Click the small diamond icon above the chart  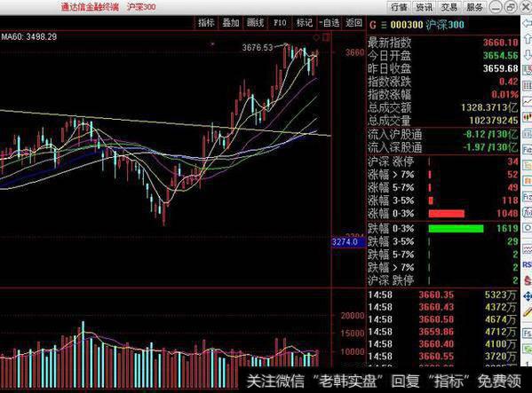pyautogui.click(x=316, y=37)
